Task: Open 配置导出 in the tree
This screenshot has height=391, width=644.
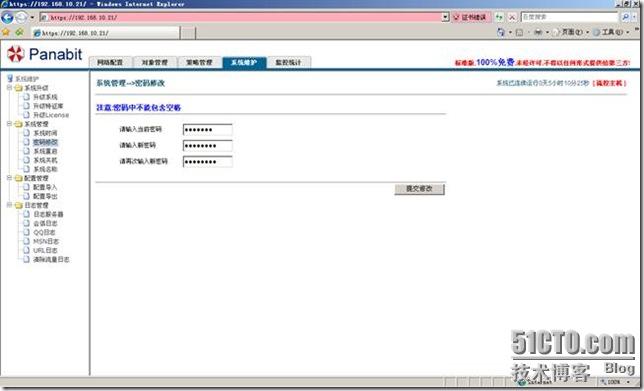Action: pos(45,196)
